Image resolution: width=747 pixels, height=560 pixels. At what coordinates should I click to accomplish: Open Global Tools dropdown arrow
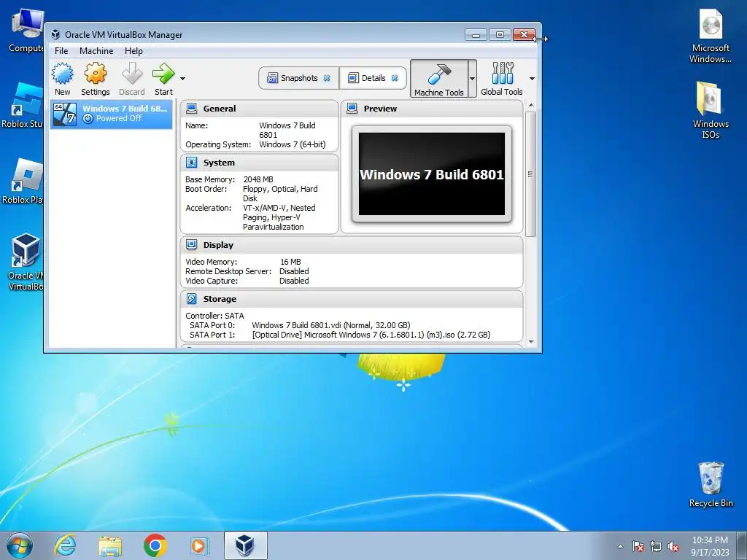click(x=532, y=79)
